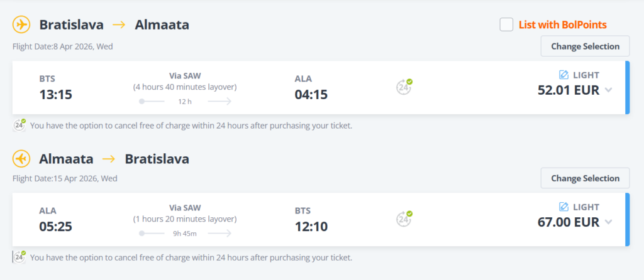This screenshot has width=644, height=280.
Task: Click the 12 h duration line on outbound flight
Action: tap(185, 101)
